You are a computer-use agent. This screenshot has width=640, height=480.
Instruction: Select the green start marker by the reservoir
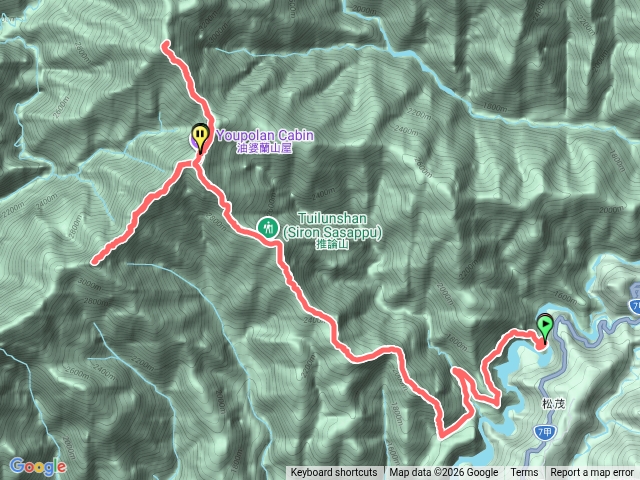(x=545, y=328)
